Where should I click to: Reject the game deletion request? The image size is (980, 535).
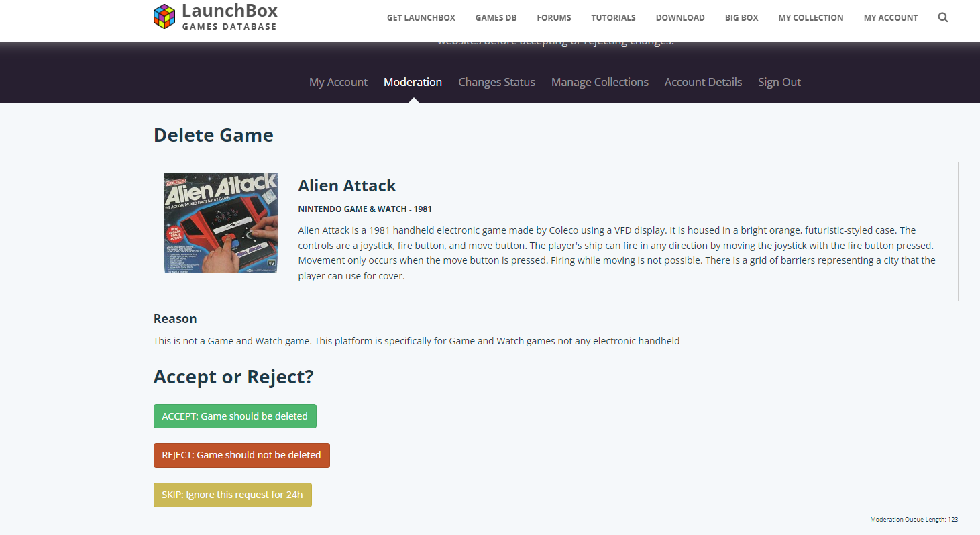coord(241,455)
